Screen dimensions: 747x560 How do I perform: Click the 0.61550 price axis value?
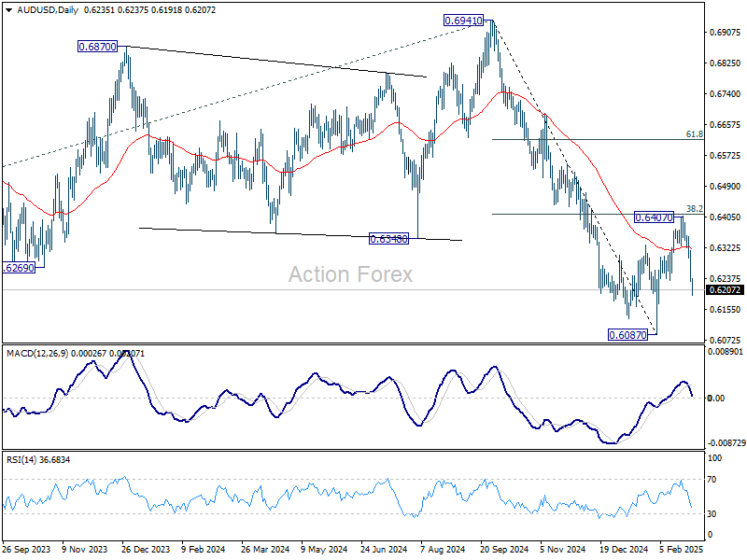[726, 310]
